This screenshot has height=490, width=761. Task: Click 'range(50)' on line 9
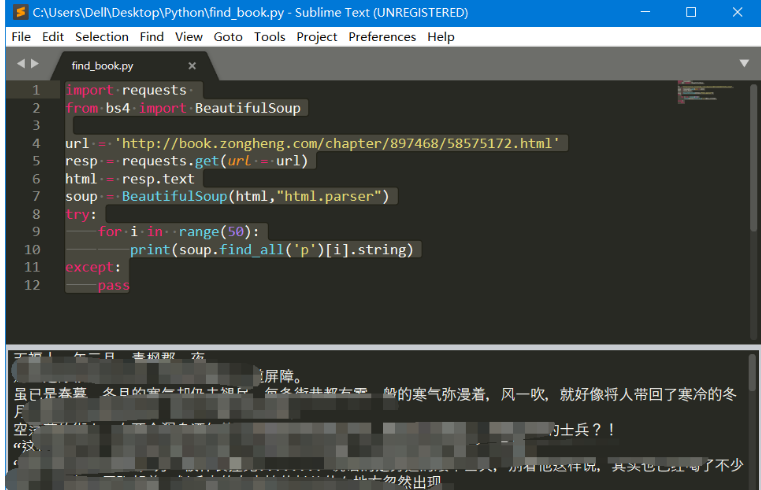click(x=215, y=232)
